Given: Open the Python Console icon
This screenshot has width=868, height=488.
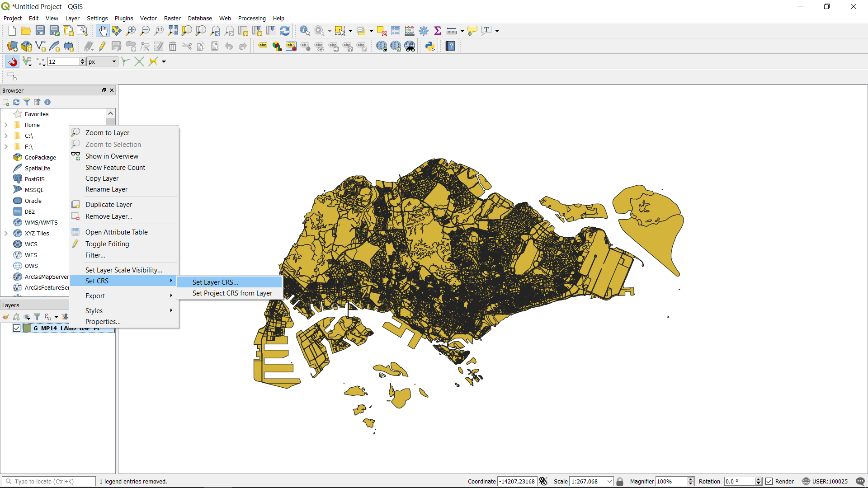Looking at the screenshot, I should click(x=430, y=46).
